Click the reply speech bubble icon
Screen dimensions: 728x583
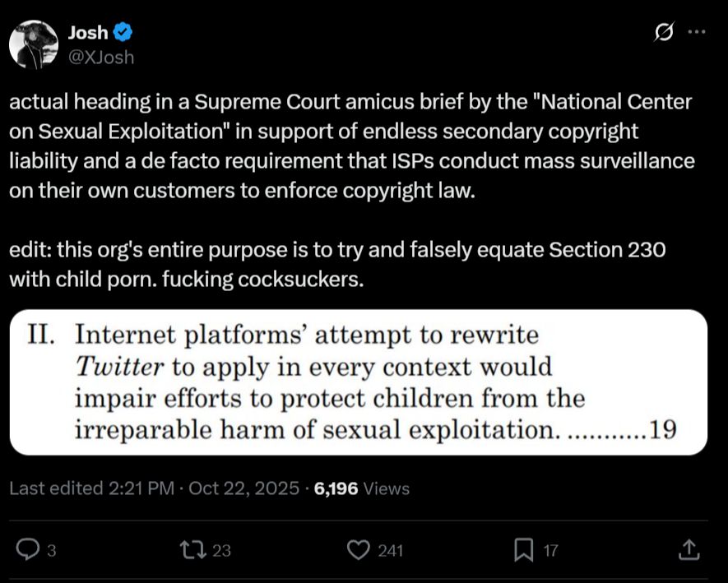click(29, 550)
